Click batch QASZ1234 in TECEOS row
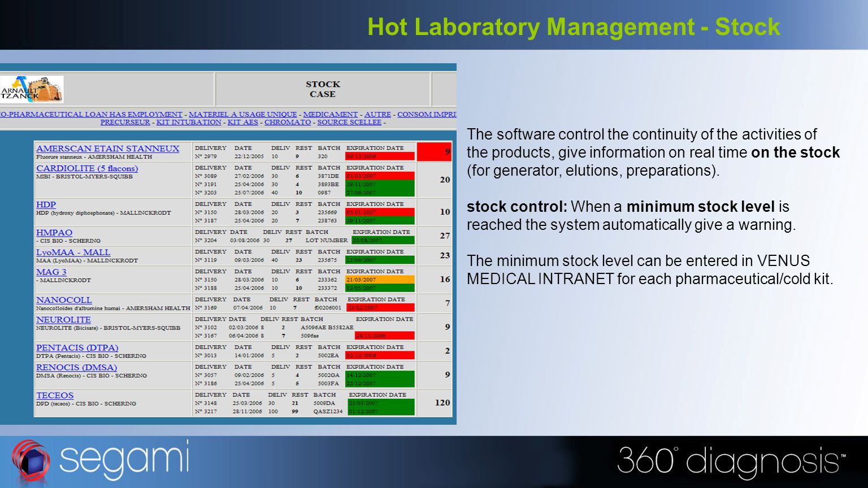The image size is (868, 488). (x=328, y=411)
